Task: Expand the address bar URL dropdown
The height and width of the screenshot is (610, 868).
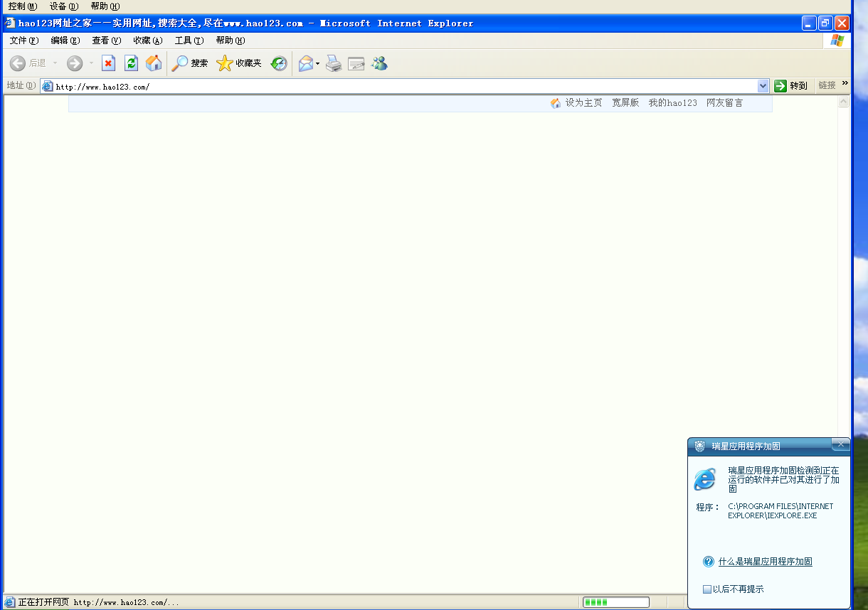Action: click(763, 86)
